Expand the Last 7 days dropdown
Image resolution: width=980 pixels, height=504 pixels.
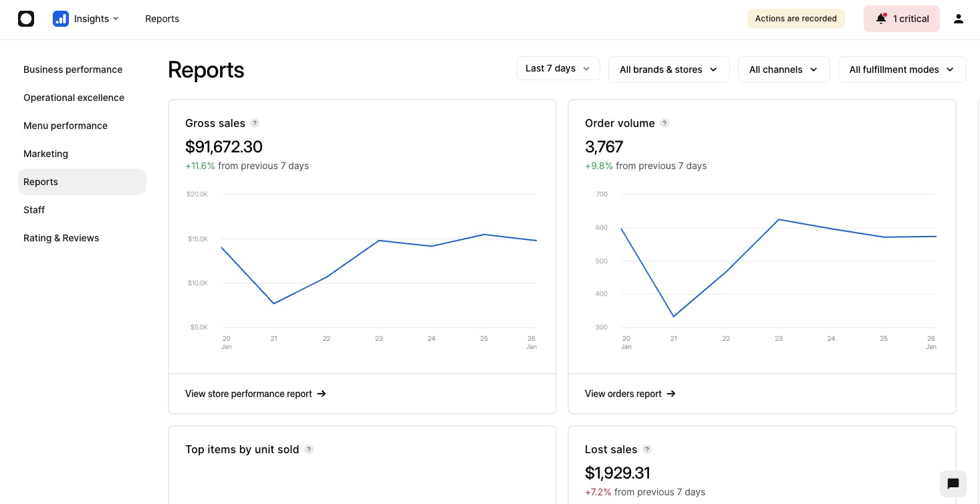point(558,68)
